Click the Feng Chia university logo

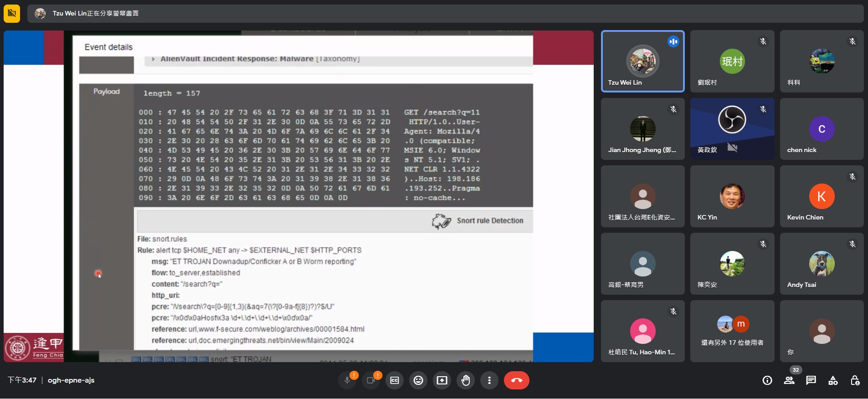[34, 348]
